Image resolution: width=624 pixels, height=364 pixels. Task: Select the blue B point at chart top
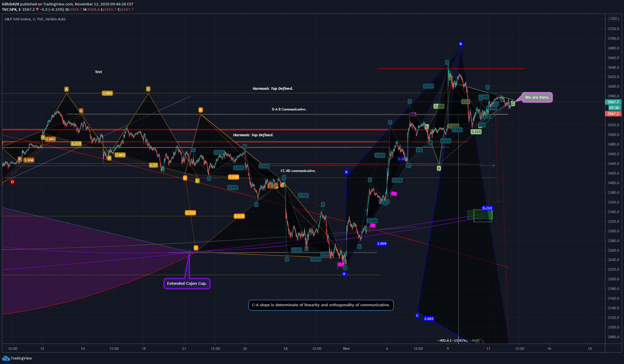tap(461, 44)
